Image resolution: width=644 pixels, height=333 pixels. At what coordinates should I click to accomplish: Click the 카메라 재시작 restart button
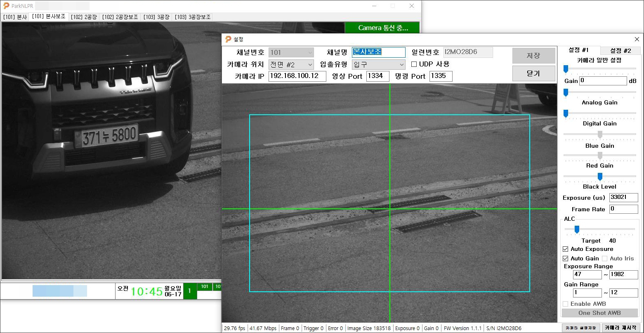(620, 328)
